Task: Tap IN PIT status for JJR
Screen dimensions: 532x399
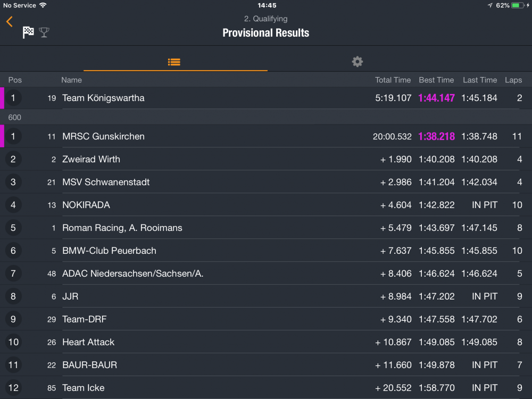Action: point(485,296)
